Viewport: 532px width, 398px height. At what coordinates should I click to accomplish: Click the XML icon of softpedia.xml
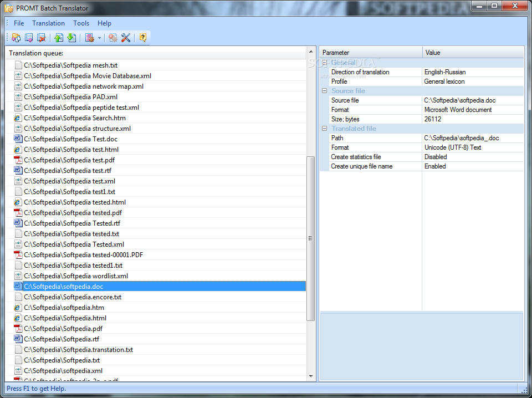coord(18,370)
